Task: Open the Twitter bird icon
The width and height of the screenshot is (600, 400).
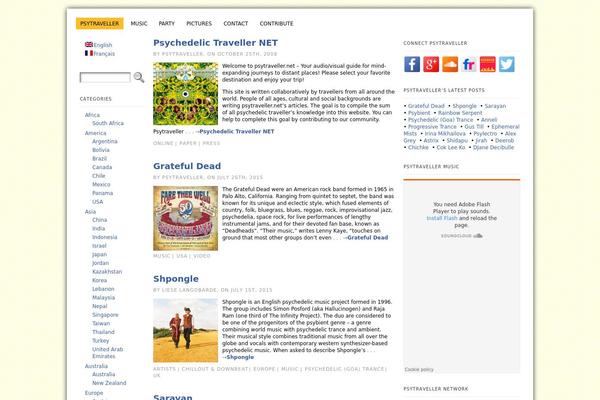Action: click(x=507, y=64)
